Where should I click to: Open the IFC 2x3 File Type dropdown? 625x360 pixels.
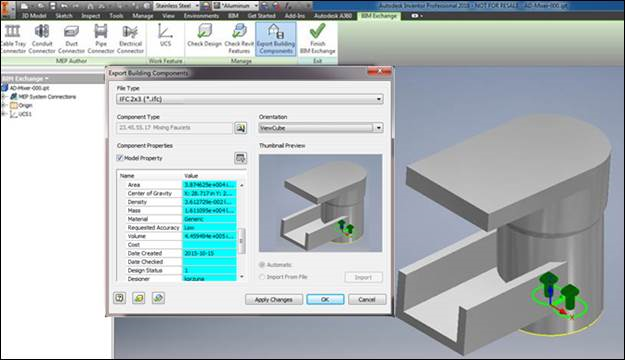tap(250, 99)
